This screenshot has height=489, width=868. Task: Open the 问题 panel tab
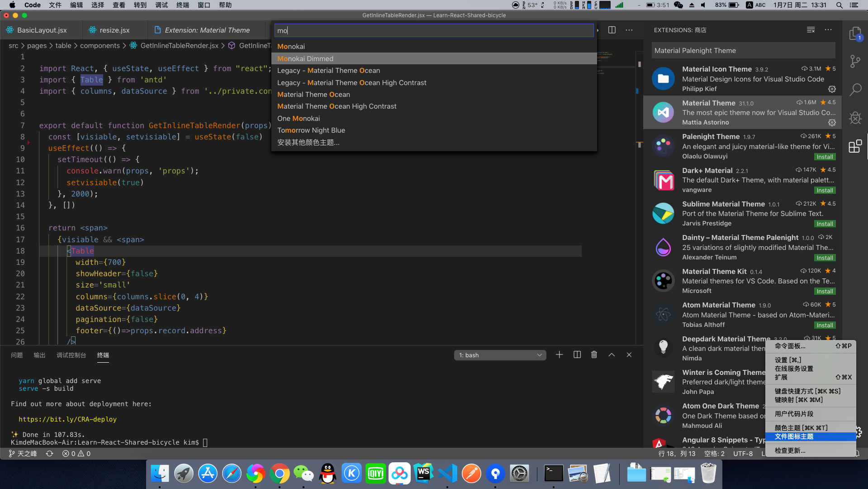[17, 355]
